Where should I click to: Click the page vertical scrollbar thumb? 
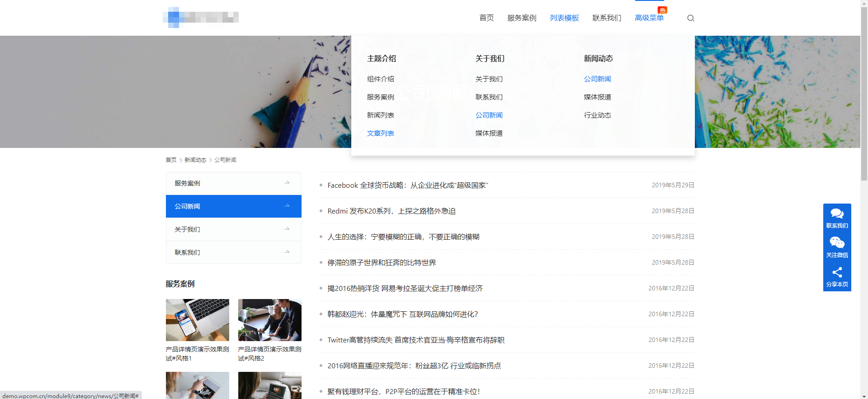(864, 93)
